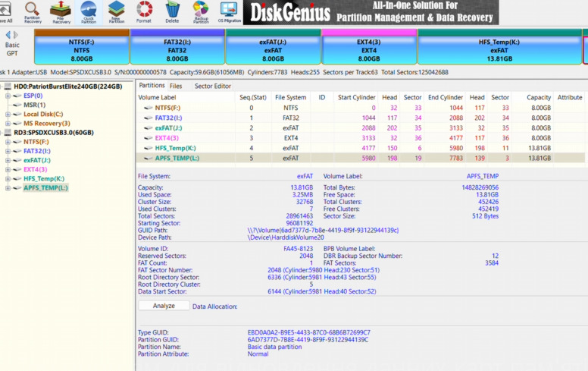
Task: Select the exFAT(J:) block in the disk map
Action: coord(273,47)
